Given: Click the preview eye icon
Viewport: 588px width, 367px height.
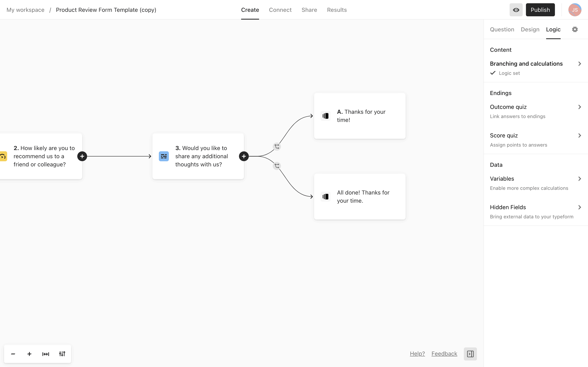Looking at the screenshot, I should point(516,10).
